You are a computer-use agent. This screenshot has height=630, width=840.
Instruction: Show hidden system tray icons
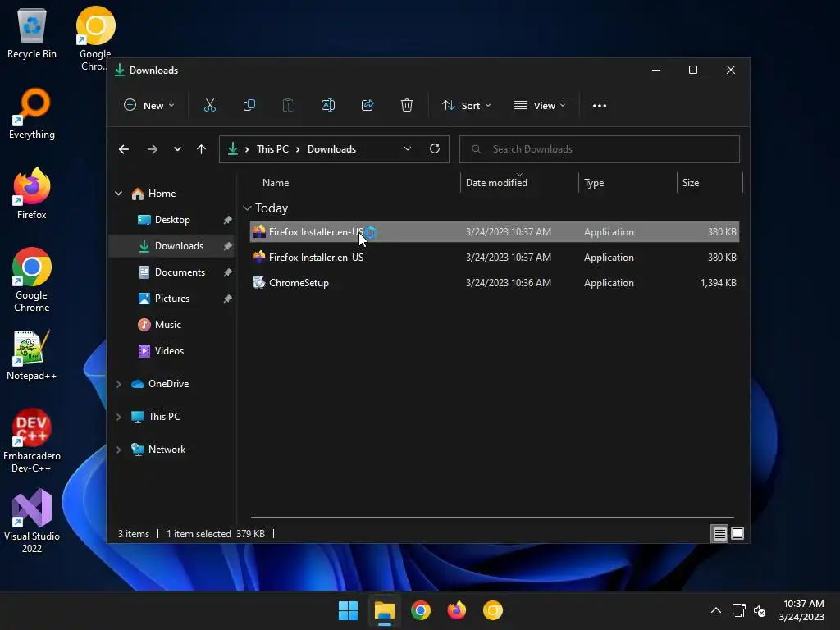click(715, 610)
